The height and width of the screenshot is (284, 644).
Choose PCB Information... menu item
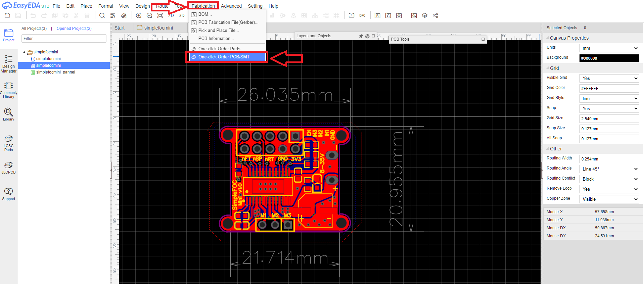[228, 38]
